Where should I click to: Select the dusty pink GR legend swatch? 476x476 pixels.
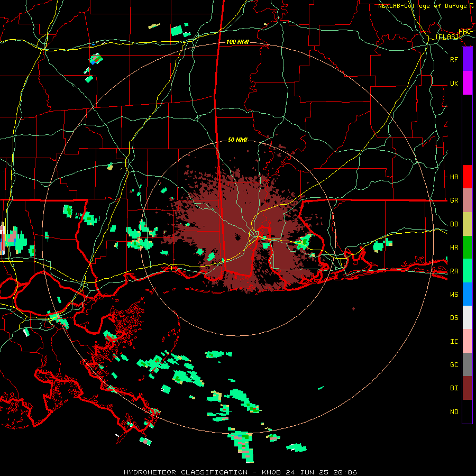point(467,200)
